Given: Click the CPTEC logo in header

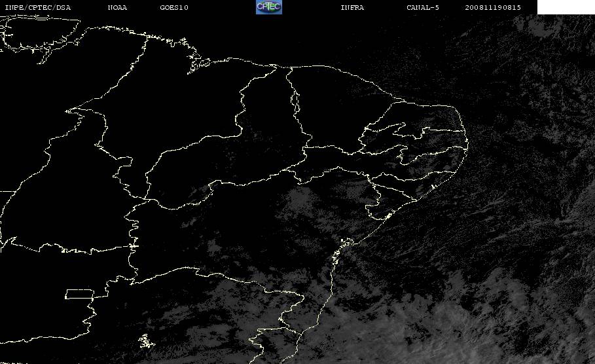Looking at the screenshot, I should 269,7.
